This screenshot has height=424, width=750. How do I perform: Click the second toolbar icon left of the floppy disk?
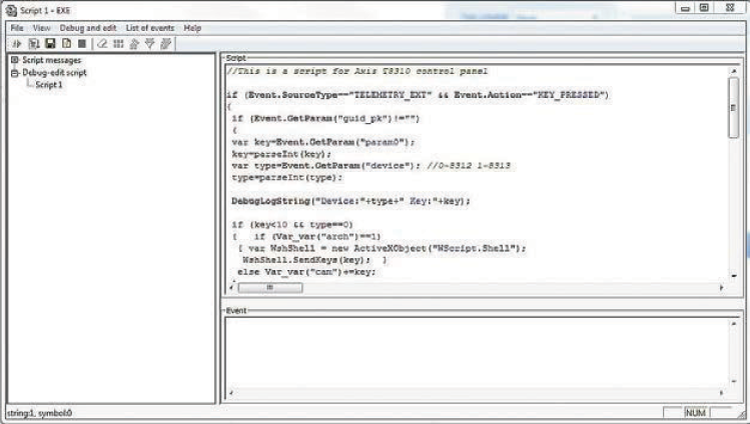[34, 44]
